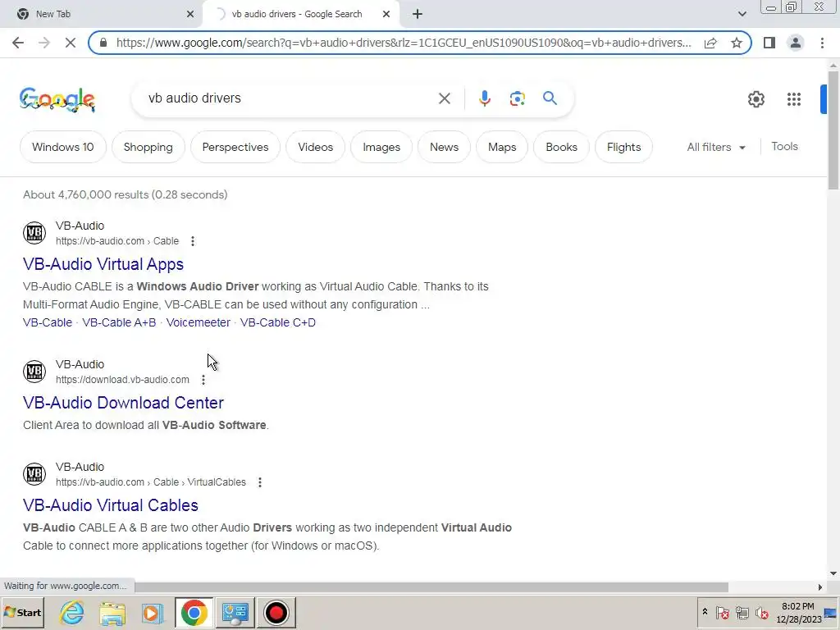Select the Videos filter
The width and height of the screenshot is (840, 630).
[315, 147]
